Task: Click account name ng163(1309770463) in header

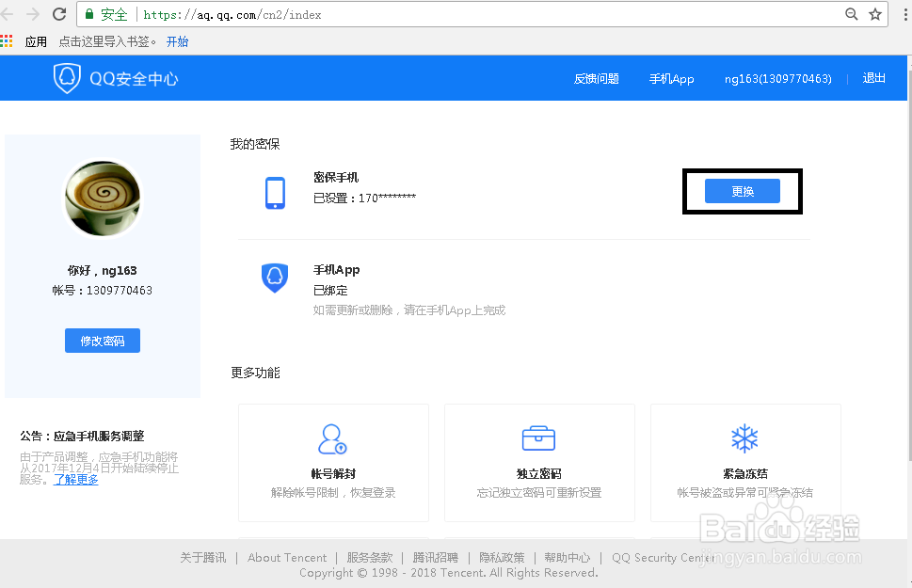Action: (x=777, y=78)
